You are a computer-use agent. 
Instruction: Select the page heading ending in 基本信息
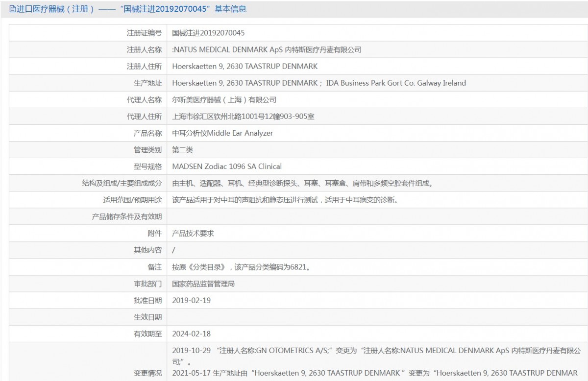[x=131, y=9]
